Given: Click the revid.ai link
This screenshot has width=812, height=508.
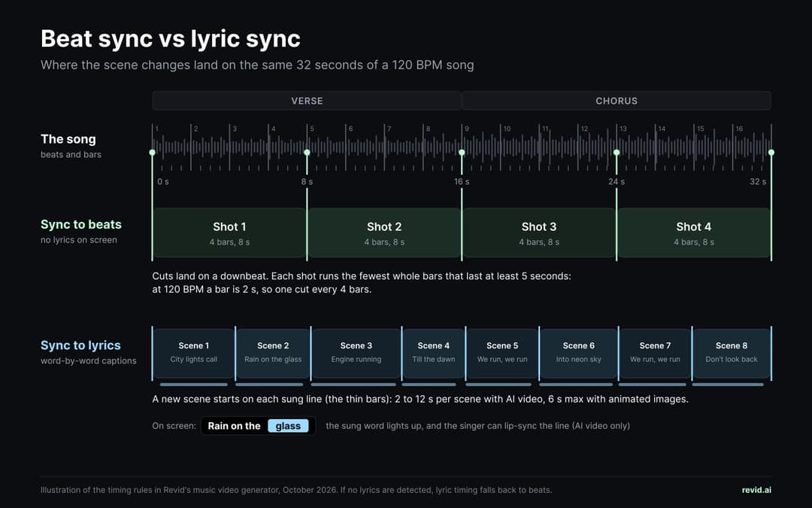Looking at the screenshot, I should coord(756,490).
